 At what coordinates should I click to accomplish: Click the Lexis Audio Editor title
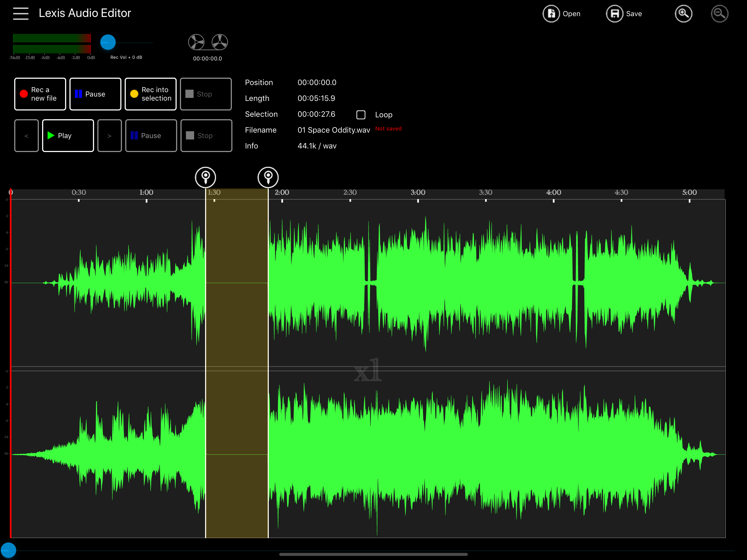click(x=85, y=13)
